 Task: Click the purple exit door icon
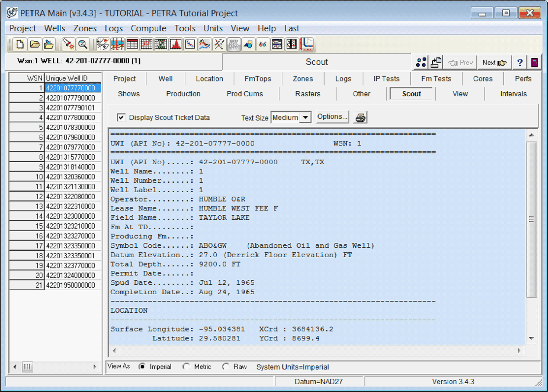point(534,62)
